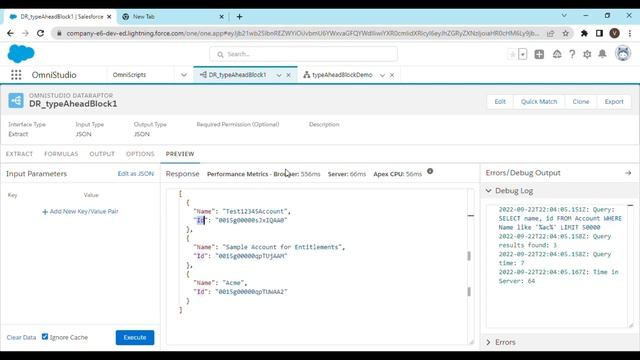Reload the page in browser

pyautogui.click(x=40, y=33)
